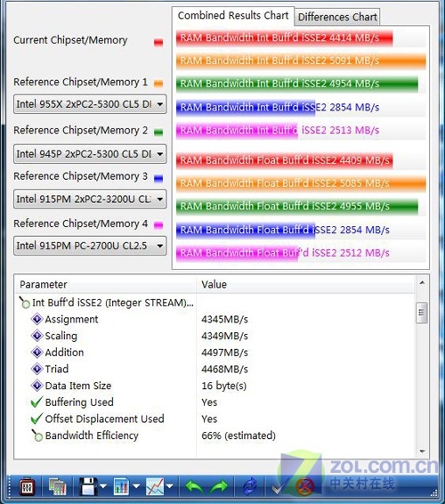This screenshot has width=445, height=504.
Task: Open the Intel 945P reference dropdown
Action: [x=90, y=154]
